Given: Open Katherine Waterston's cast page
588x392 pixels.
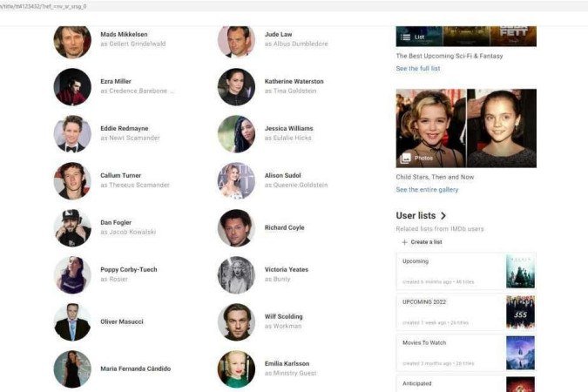Looking at the screenshot, I should click(x=294, y=81).
